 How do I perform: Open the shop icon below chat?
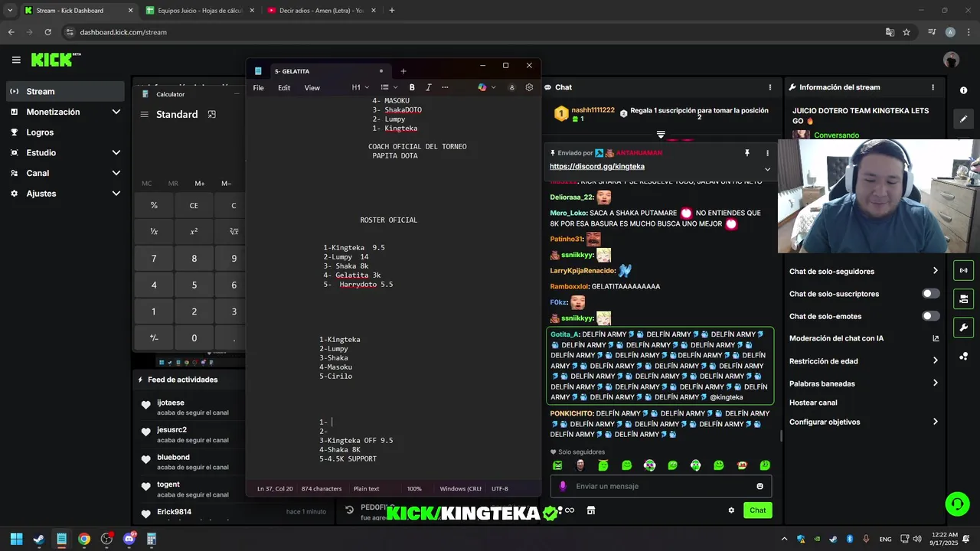coord(591,510)
